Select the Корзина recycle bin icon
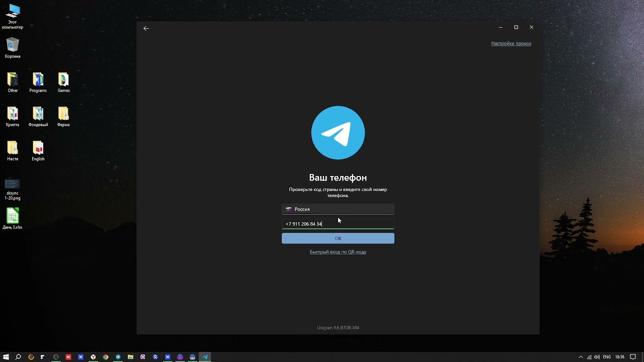The image size is (644, 362). pos(13,48)
